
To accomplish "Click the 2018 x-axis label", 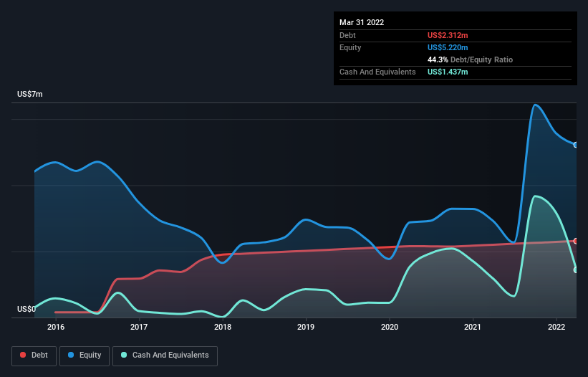I will 223,327.
